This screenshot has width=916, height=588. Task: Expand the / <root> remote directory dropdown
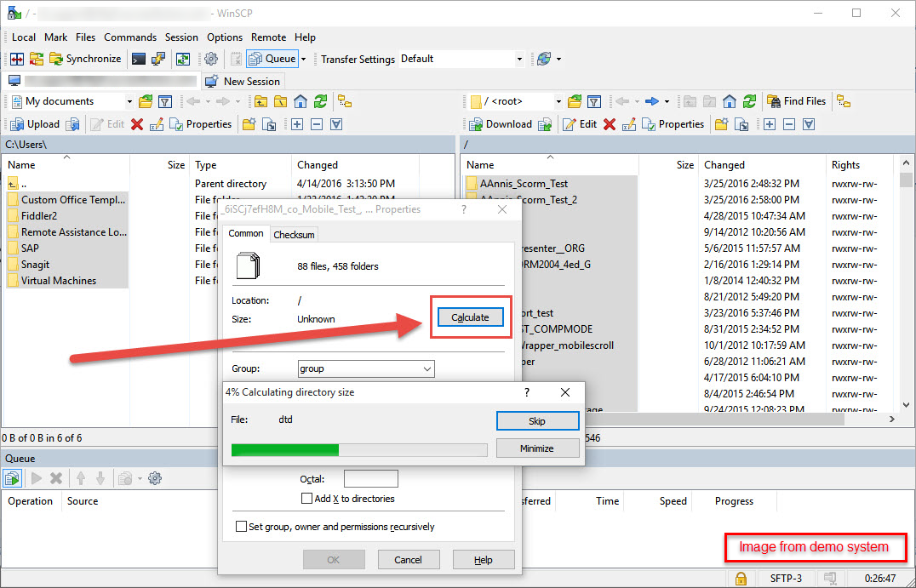(558, 101)
